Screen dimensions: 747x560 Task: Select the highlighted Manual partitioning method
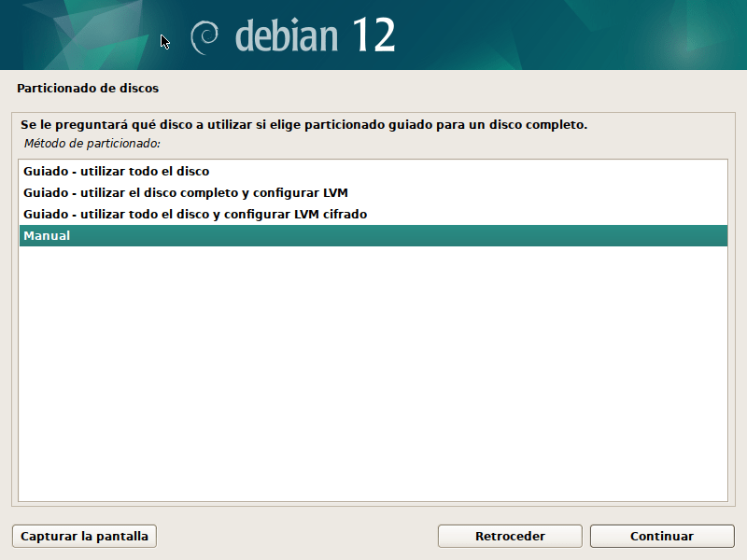tap(373, 236)
